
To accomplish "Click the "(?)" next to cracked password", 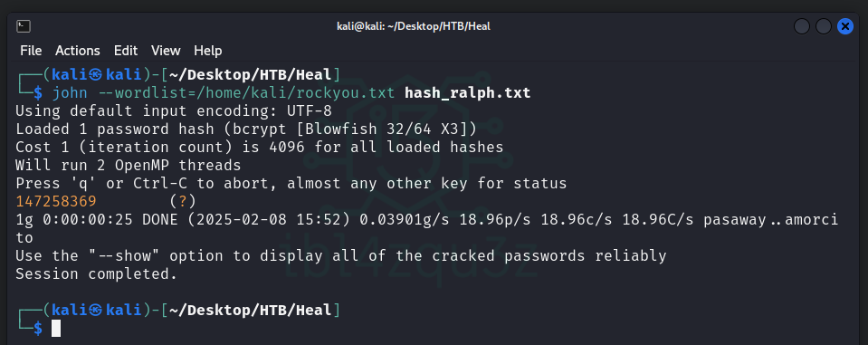I will pos(183,201).
